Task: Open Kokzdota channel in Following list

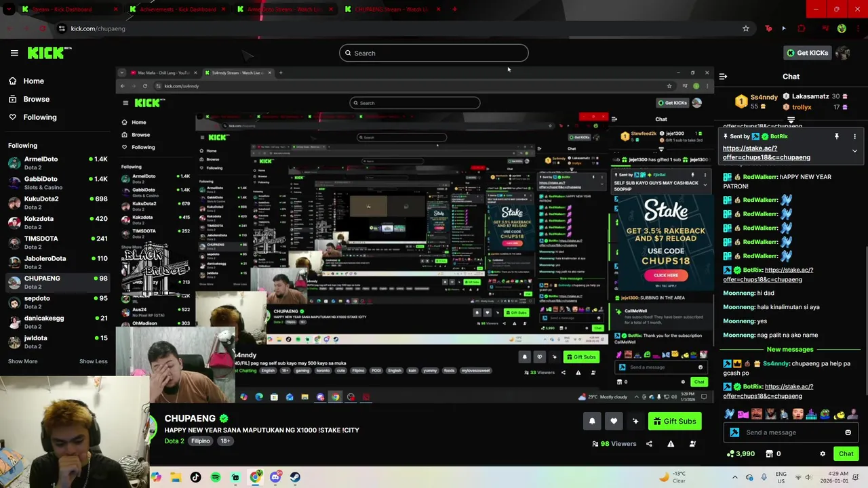Action: 58,222
